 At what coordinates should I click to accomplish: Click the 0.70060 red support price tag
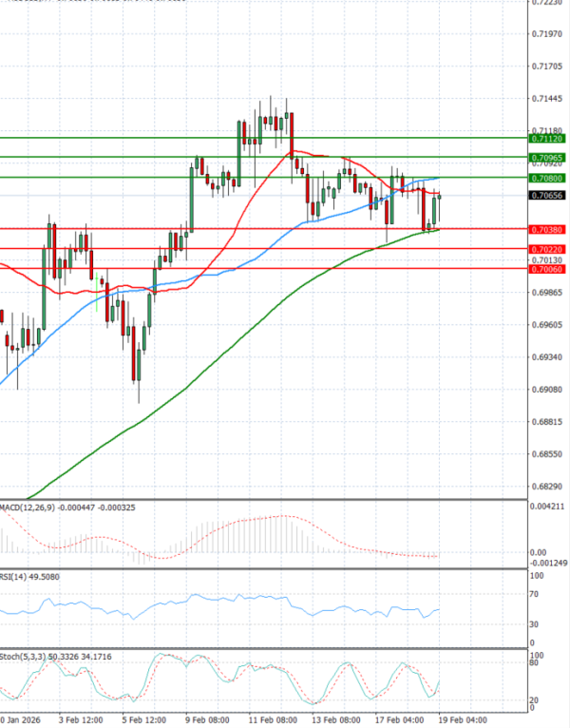549,269
